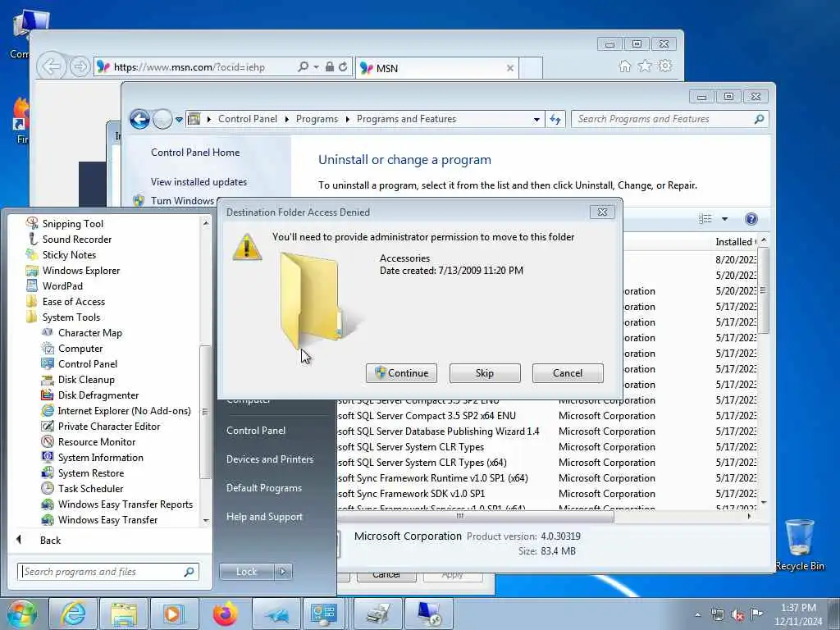840x630 pixels.
Task: Select SQL Server Database Publishing Wizard 1.4 row
Action: [x=546, y=431]
